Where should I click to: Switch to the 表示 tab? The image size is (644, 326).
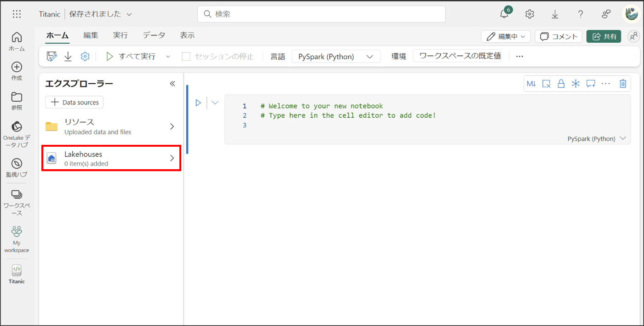187,35
